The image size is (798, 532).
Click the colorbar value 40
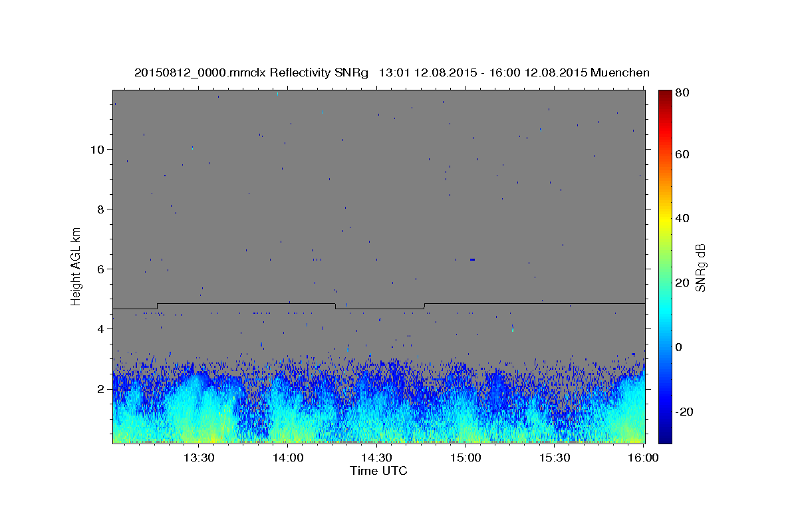[682, 218]
